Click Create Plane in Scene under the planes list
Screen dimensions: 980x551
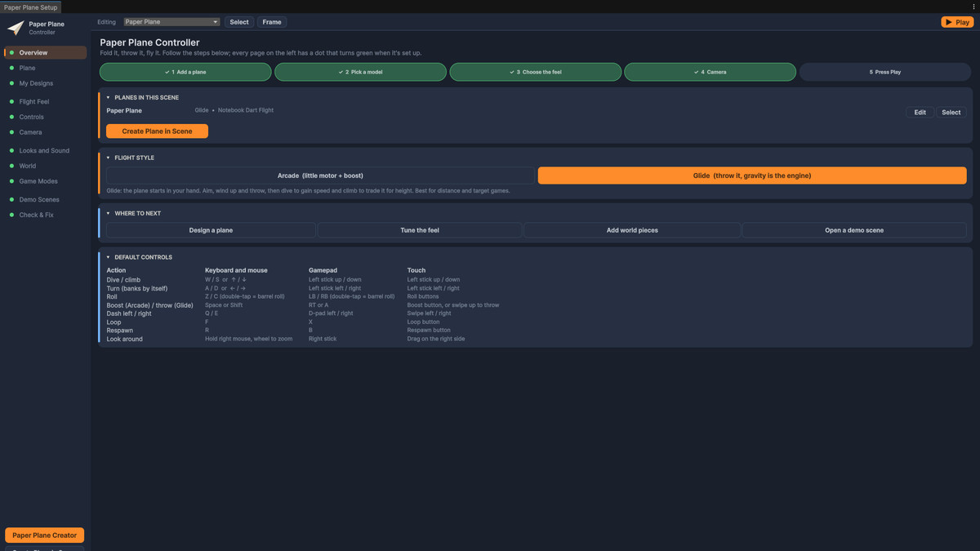[x=157, y=131]
